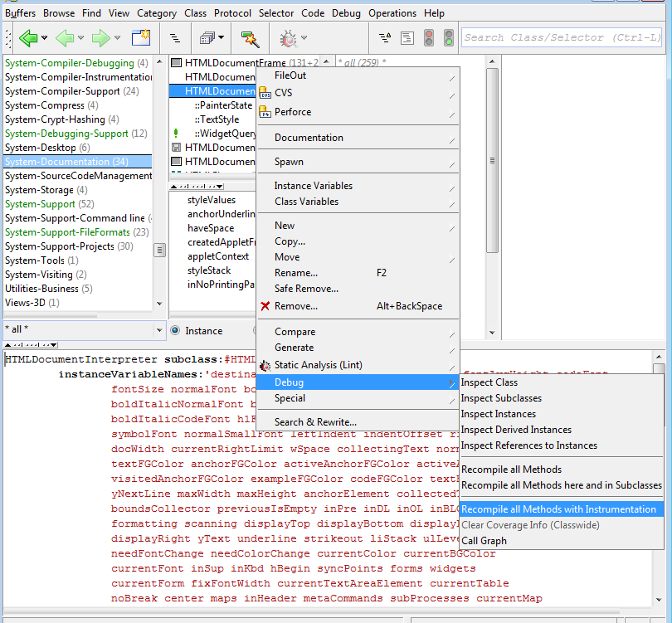Screen dimensions: 672x623
Task: Create a new buffer with the star-window icon
Action: pyautogui.click(x=141, y=37)
